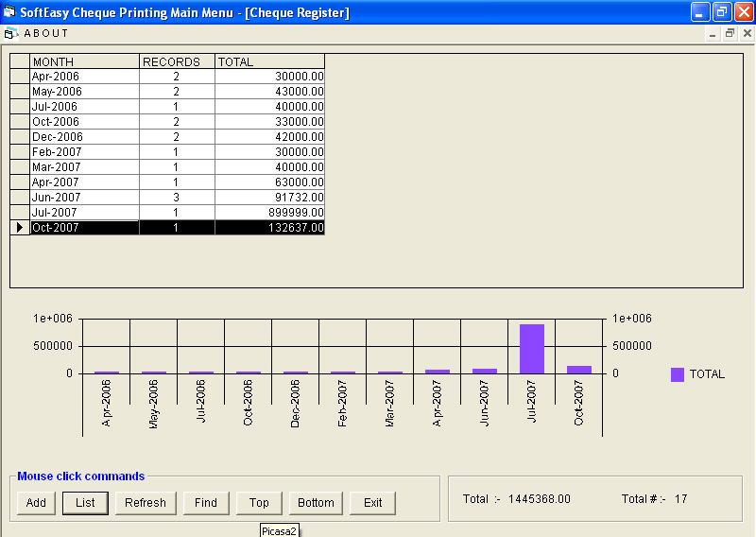Image resolution: width=756 pixels, height=537 pixels.
Task: Click the highlighted Oct-2007 month cell
Action: (84, 227)
